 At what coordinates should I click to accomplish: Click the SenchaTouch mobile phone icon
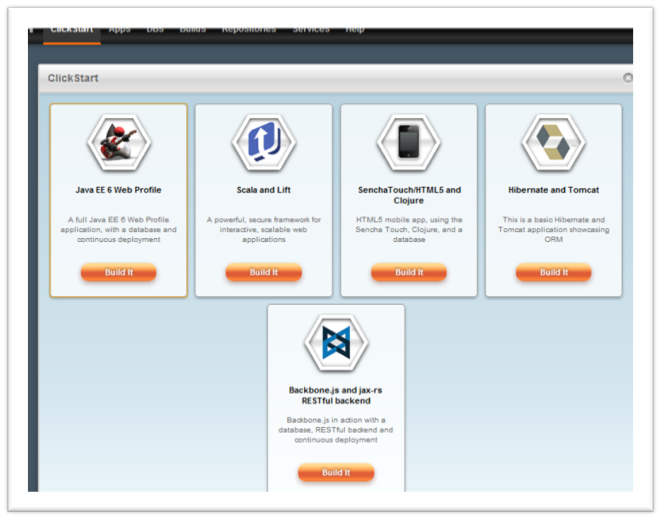(x=409, y=142)
